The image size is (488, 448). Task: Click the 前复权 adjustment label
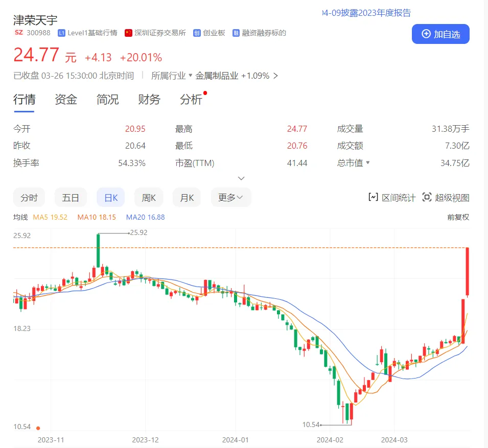tap(458, 217)
